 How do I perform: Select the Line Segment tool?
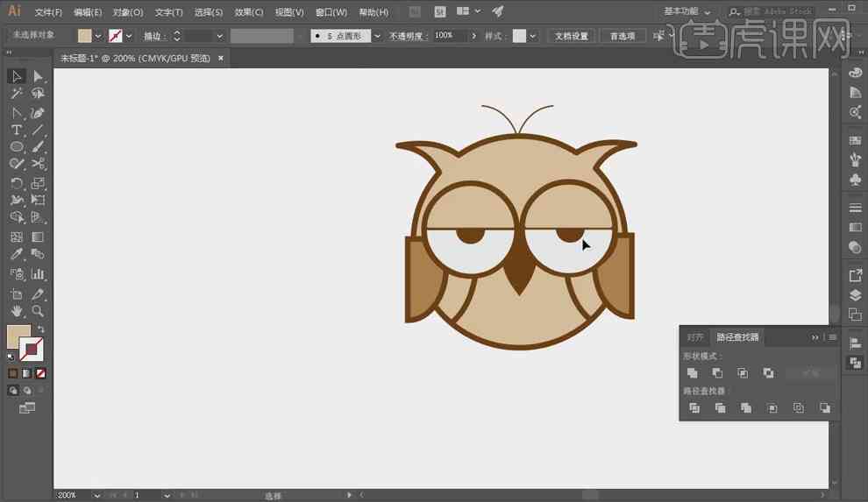(38, 130)
